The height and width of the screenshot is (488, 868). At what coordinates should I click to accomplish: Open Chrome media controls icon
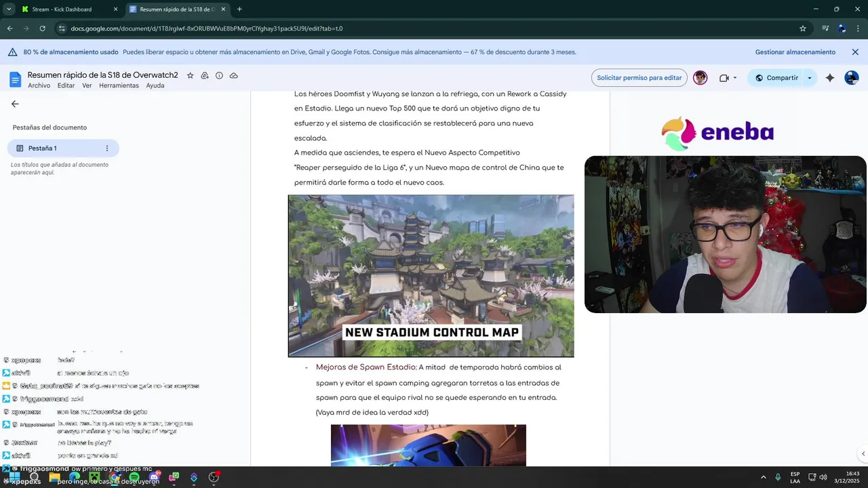825,28
